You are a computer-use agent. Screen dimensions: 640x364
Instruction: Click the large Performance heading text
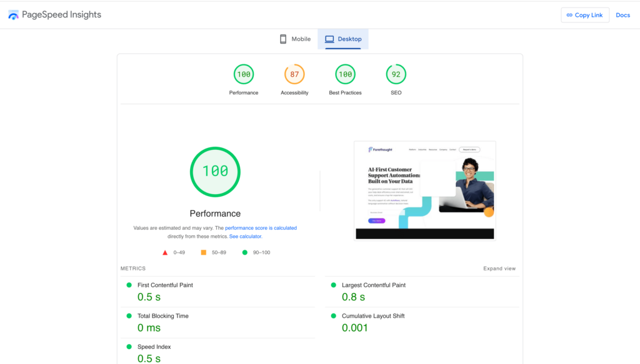(x=215, y=214)
